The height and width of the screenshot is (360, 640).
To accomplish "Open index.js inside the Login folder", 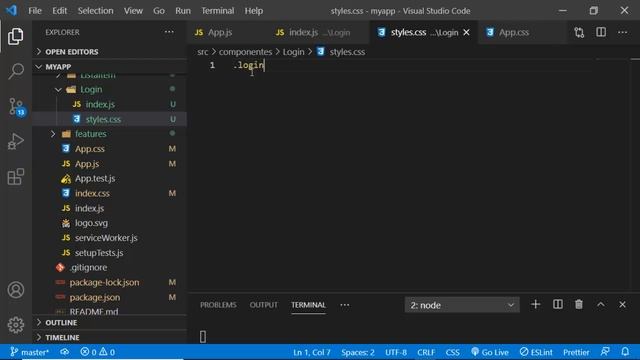I will pos(100,104).
